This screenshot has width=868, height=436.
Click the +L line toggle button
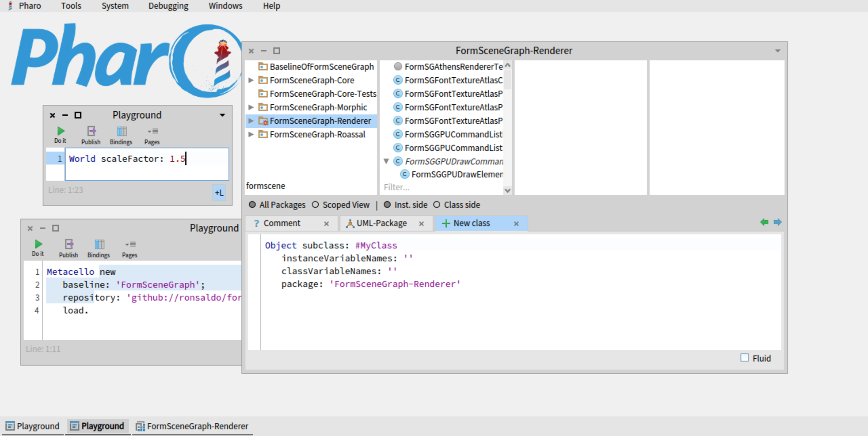[x=219, y=192]
